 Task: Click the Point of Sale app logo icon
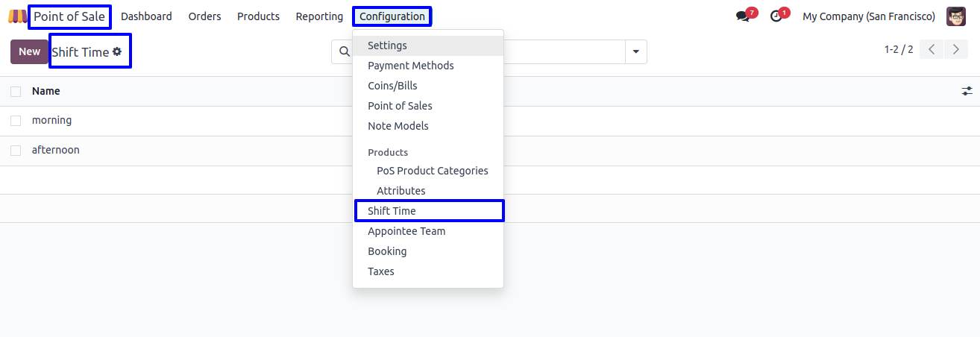pyautogui.click(x=17, y=16)
